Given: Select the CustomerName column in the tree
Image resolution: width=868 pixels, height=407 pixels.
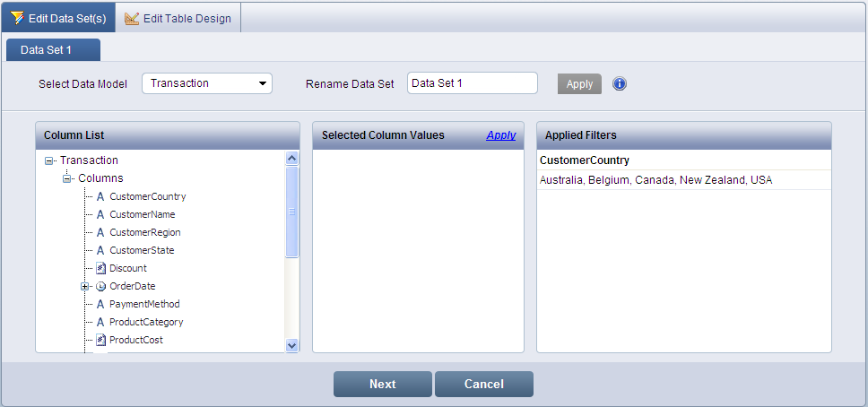Looking at the screenshot, I should tap(142, 214).
